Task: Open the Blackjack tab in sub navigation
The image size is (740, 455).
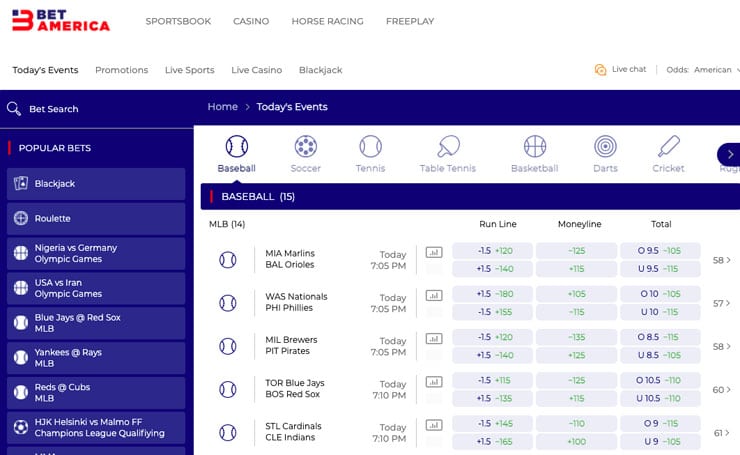Action: click(321, 70)
